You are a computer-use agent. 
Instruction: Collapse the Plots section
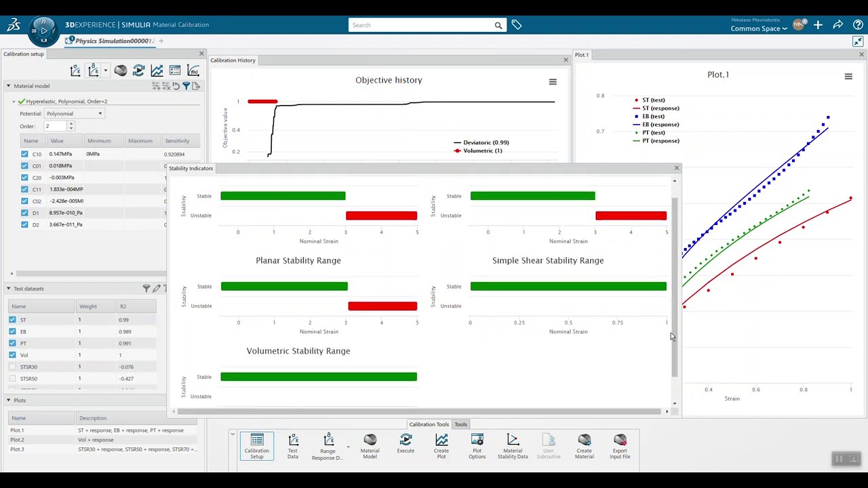click(x=8, y=401)
